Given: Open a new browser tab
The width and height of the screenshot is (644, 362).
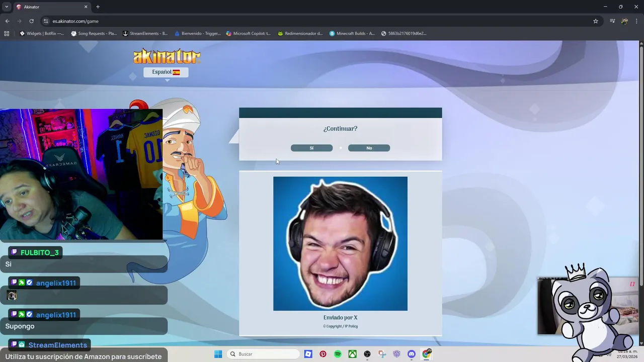Looking at the screenshot, I should click(98, 7).
